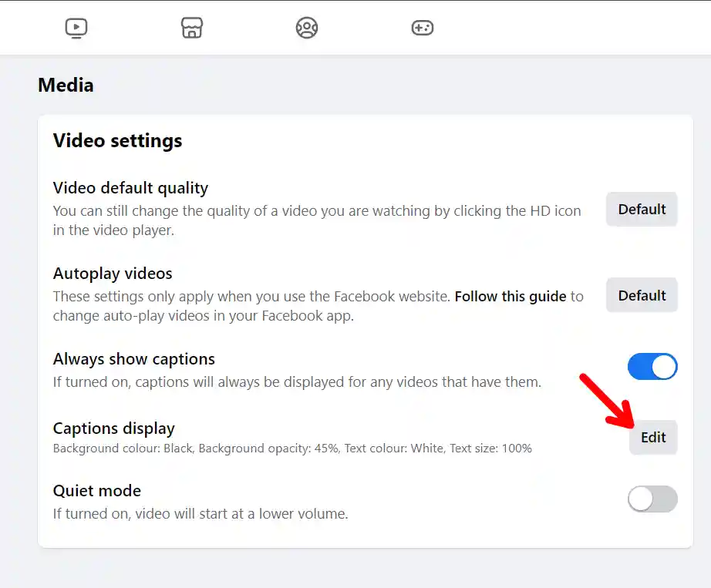Click the Quiet mode label
711x588 pixels.
point(96,490)
